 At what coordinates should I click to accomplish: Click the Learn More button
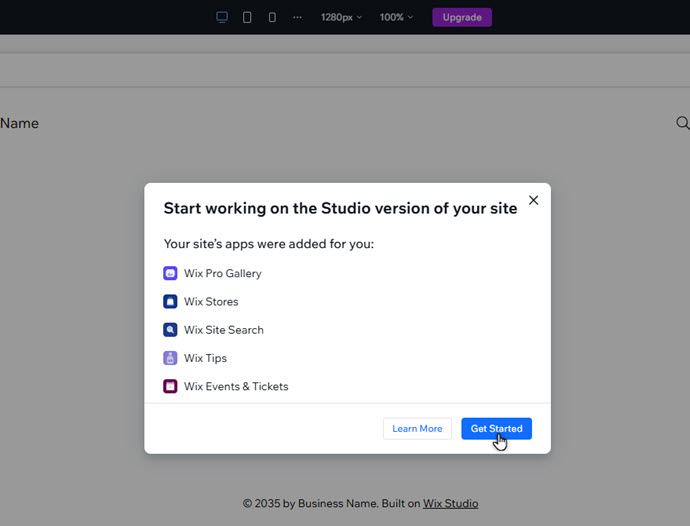point(417,428)
